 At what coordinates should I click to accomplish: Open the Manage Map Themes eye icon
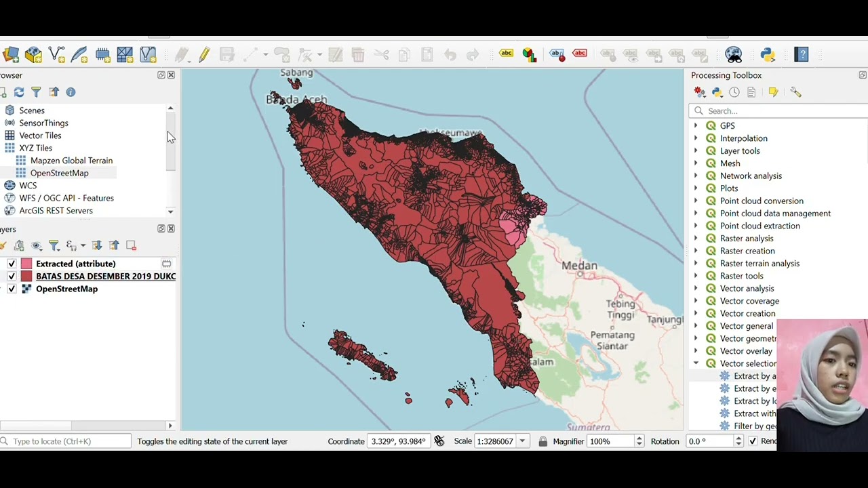pyautogui.click(x=37, y=245)
